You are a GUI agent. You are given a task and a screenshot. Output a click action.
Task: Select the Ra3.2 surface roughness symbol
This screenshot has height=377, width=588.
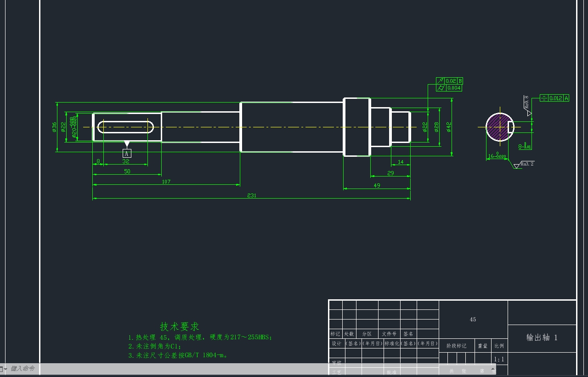coord(524,164)
